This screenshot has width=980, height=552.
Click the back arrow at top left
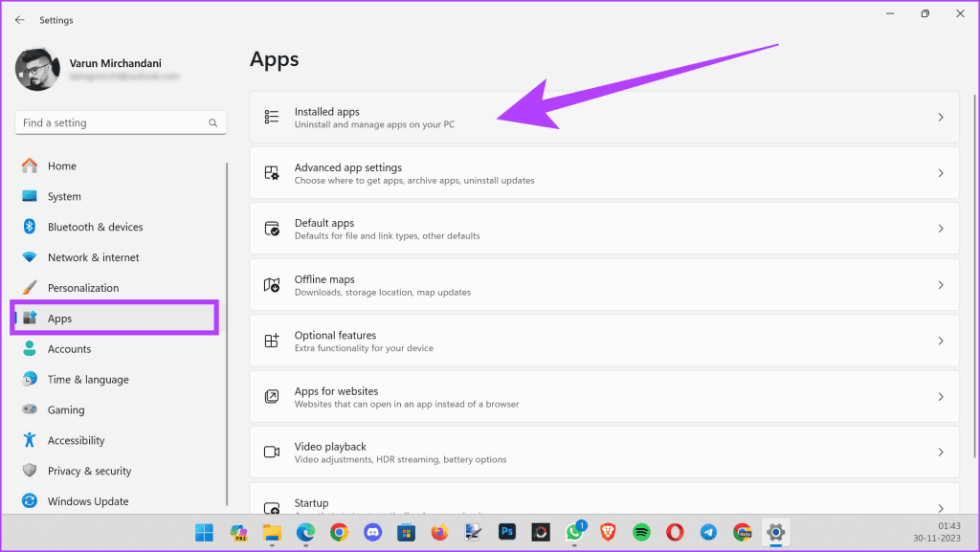[x=19, y=19]
